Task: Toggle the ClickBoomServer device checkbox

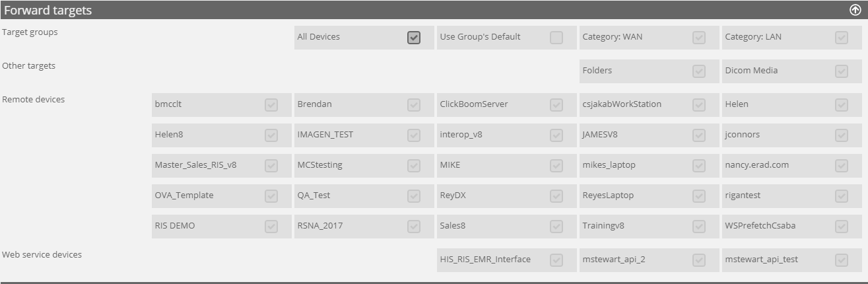Action: tap(556, 104)
